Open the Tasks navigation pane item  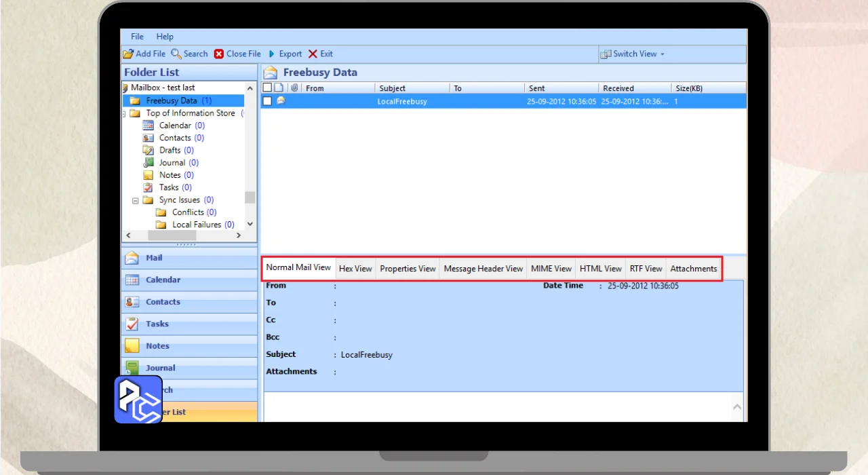157,324
